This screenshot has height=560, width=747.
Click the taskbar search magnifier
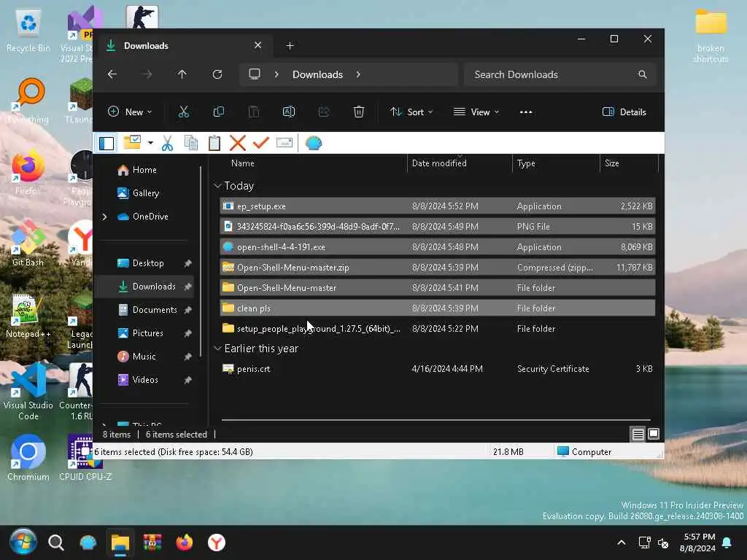55,542
